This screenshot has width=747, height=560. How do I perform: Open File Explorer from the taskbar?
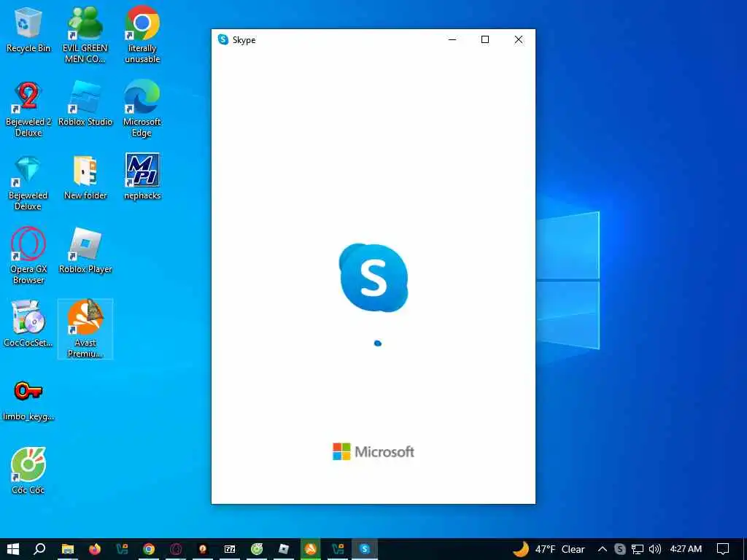tap(68, 549)
